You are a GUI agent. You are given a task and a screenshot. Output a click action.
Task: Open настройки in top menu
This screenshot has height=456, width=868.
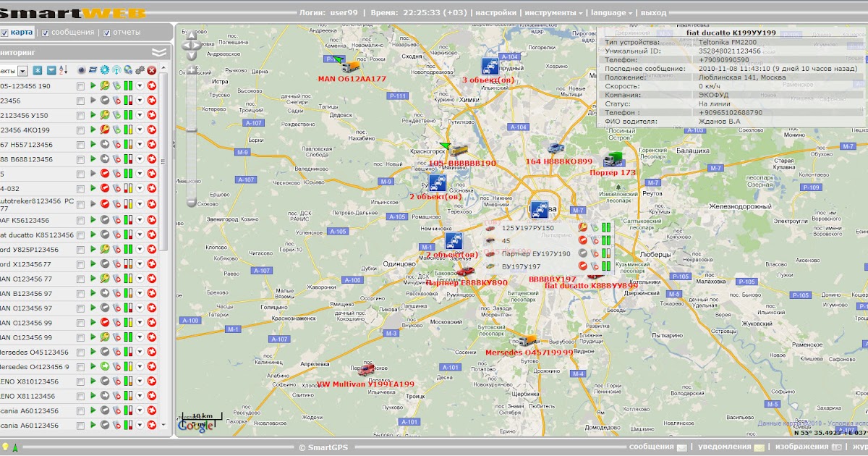[x=495, y=12]
